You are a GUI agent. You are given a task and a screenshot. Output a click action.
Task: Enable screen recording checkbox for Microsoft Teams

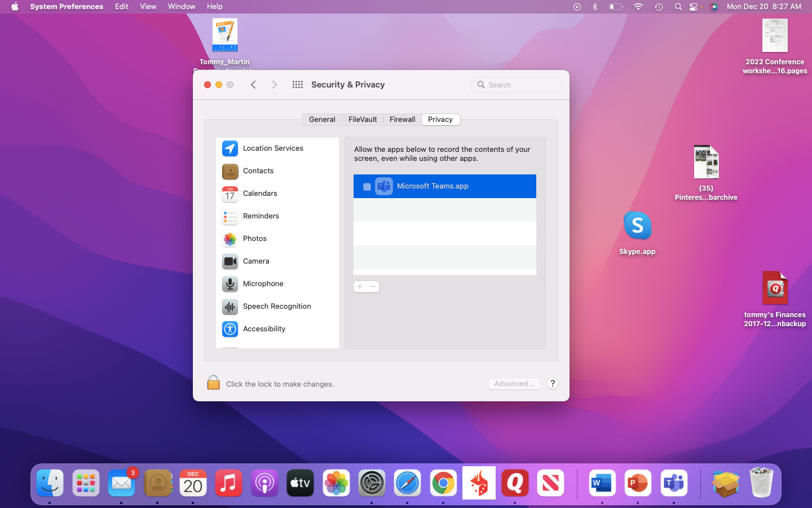(x=367, y=187)
